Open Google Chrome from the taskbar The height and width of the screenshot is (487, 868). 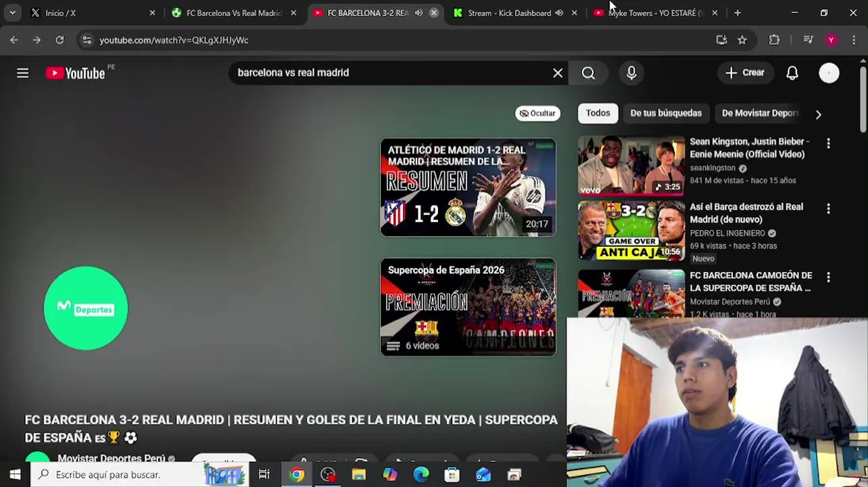[x=297, y=475]
